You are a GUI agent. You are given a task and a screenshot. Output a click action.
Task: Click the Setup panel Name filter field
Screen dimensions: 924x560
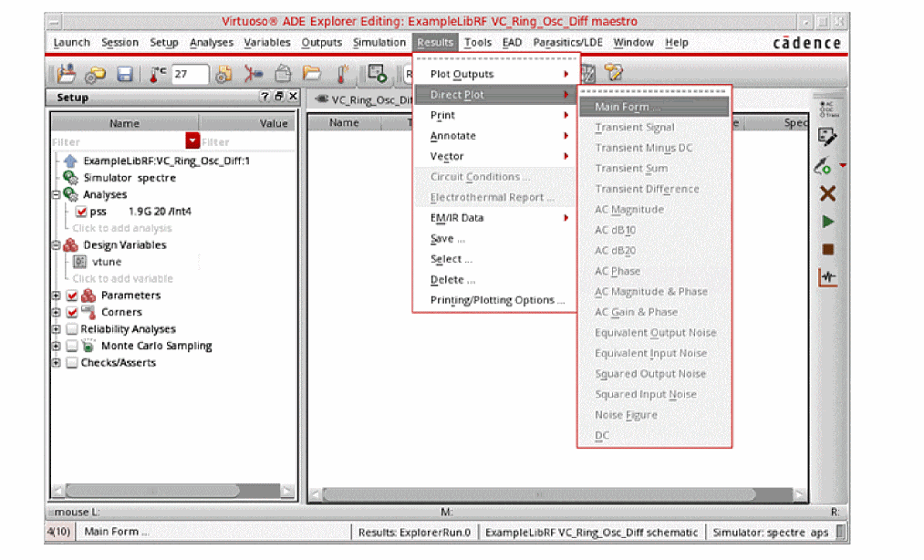point(118,141)
